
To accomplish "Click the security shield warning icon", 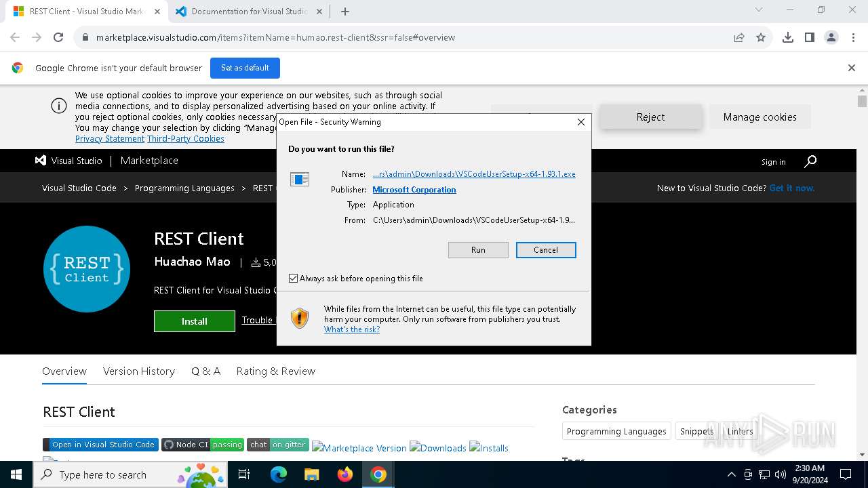I will 300,318.
